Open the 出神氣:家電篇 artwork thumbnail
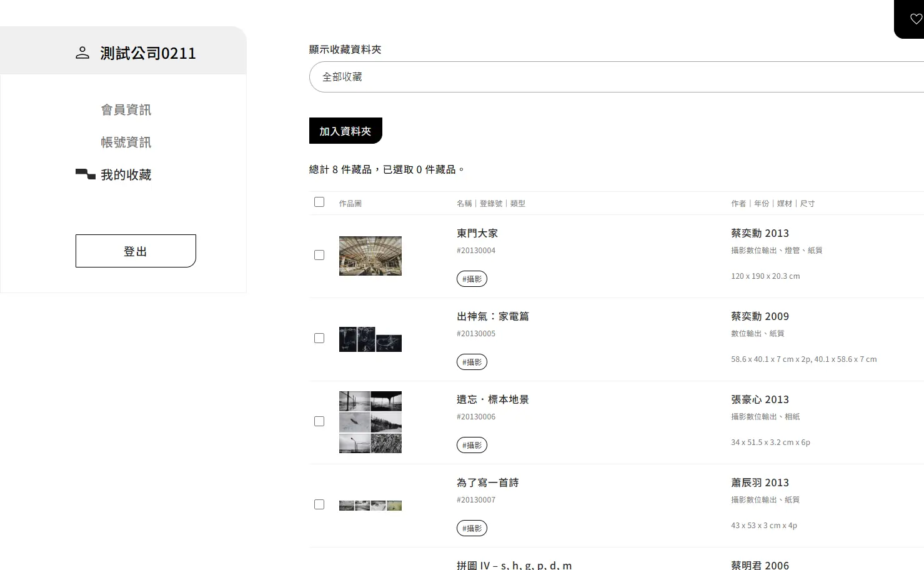This screenshot has height=570, width=924. (370, 339)
